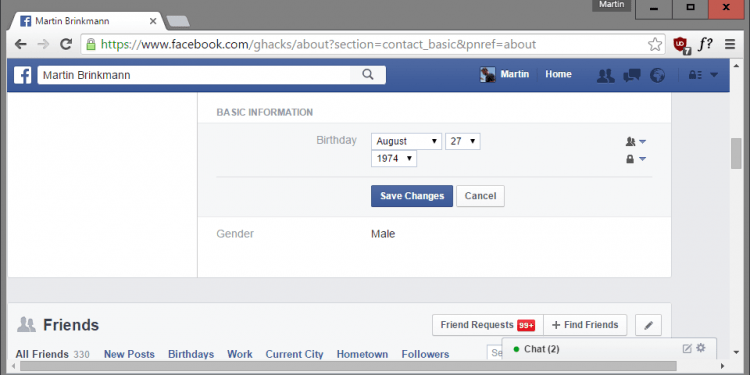Click the f? extension icon
750x375 pixels.
[x=705, y=44]
